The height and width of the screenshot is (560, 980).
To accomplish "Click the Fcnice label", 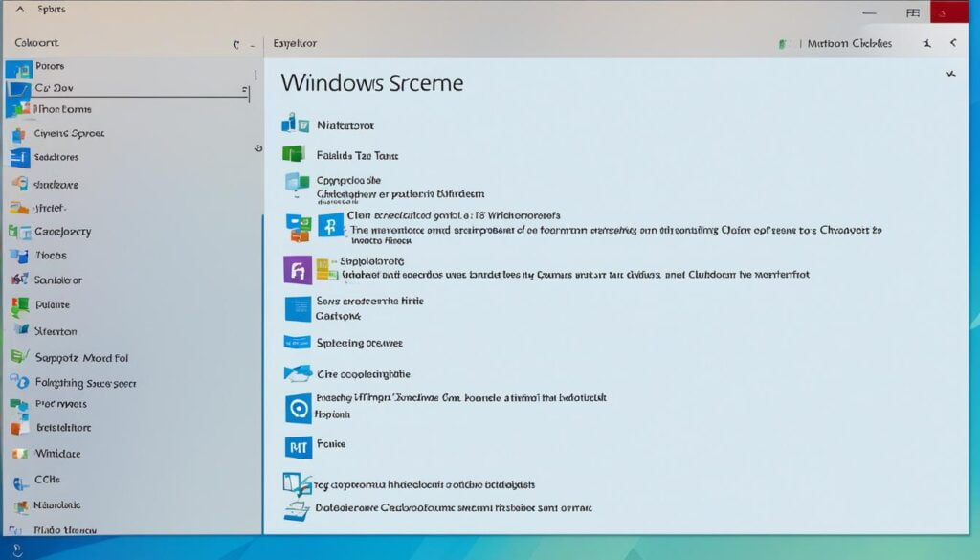I will (x=330, y=444).
